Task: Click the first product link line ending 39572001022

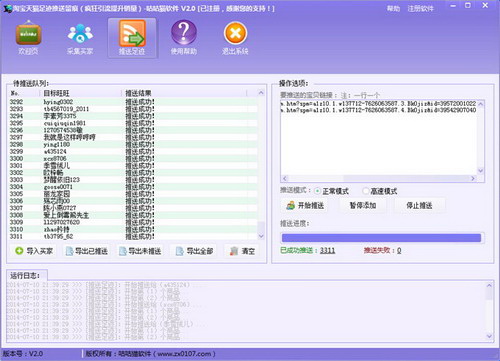Action: pos(379,103)
